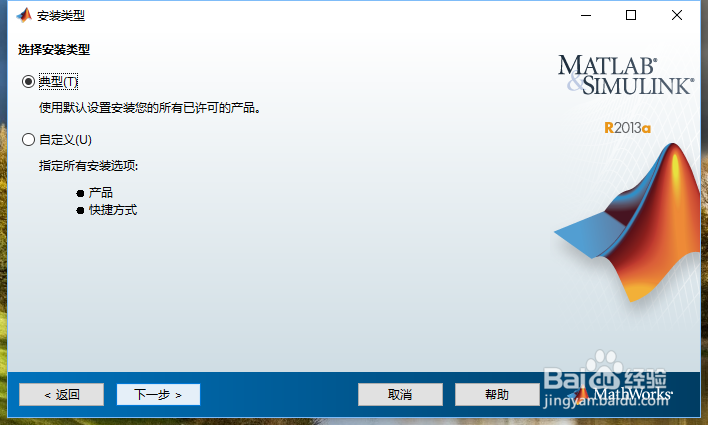The width and height of the screenshot is (708, 425).
Task: Continue with the 下一步 > button
Action: click(x=158, y=395)
